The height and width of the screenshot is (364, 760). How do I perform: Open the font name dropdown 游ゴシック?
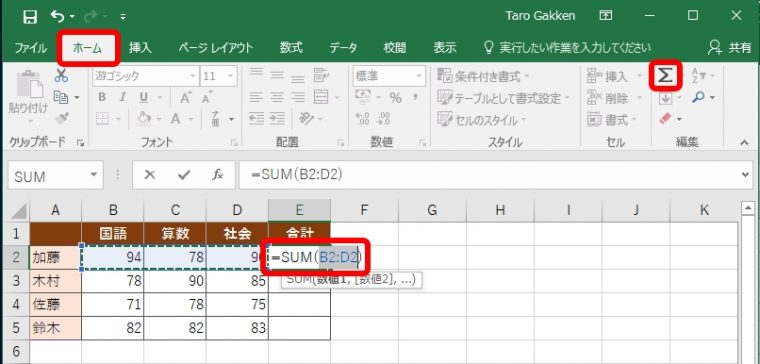[145, 76]
